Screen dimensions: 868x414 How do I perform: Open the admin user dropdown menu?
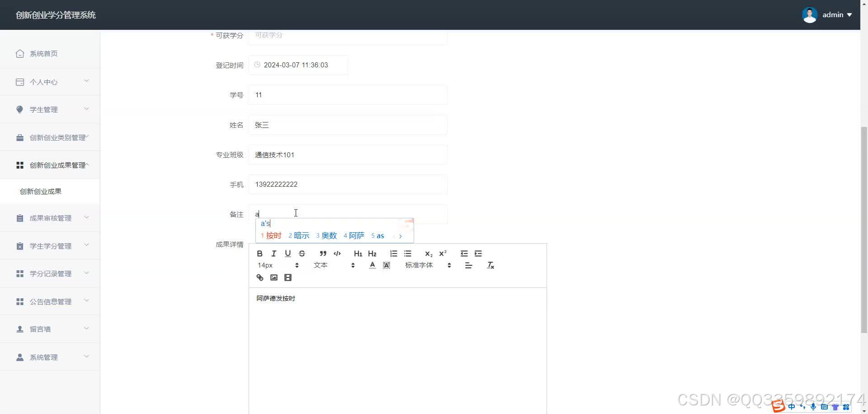(837, 15)
